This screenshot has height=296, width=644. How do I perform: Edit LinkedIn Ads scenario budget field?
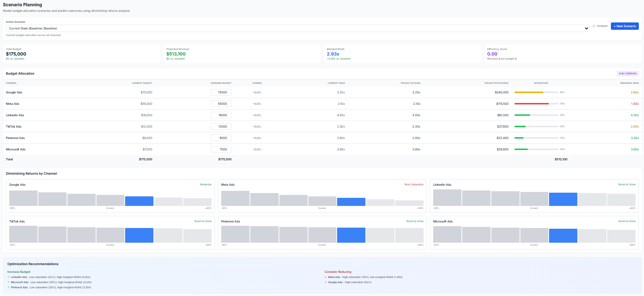tap(221, 115)
